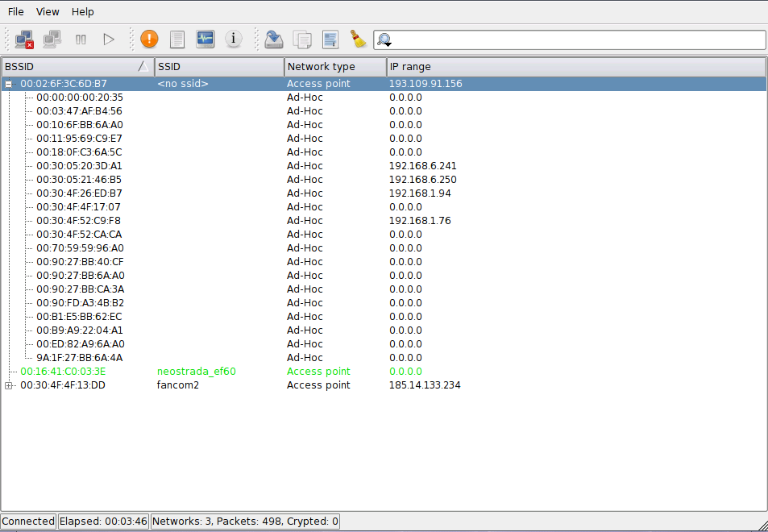Open the View menu
The image size is (768, 532).
[48, 12]
